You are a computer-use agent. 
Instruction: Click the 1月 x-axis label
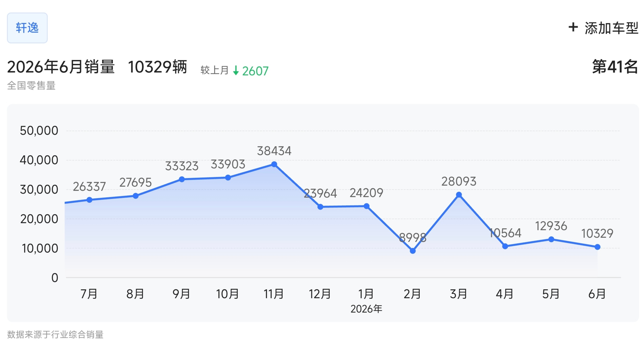click(x=366, y=294)
